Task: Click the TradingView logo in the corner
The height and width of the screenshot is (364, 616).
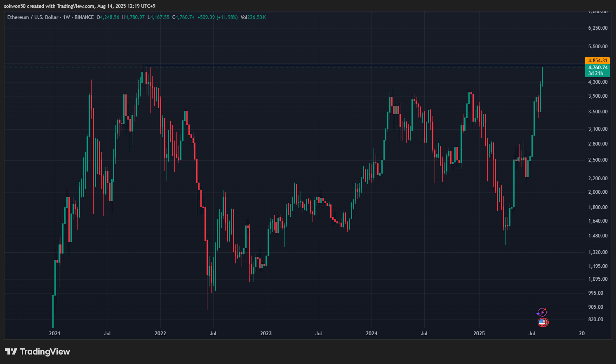Action: (38, 352)
